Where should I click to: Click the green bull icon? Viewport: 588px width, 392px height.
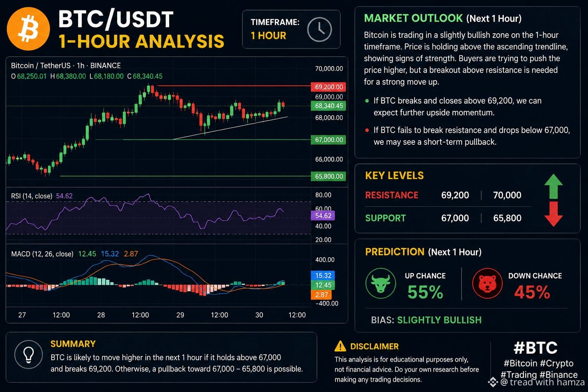[x=381, y=283]
